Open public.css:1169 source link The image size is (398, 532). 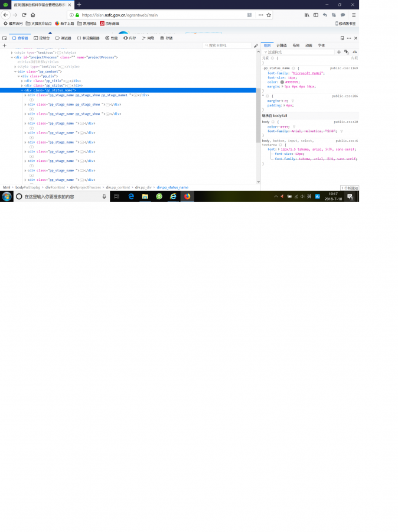pyautogui.click(x=344, y=68)
